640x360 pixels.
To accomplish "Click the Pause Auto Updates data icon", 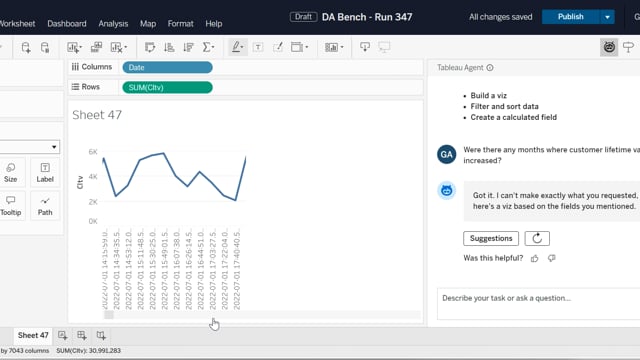I will click(x=45, y=47).
